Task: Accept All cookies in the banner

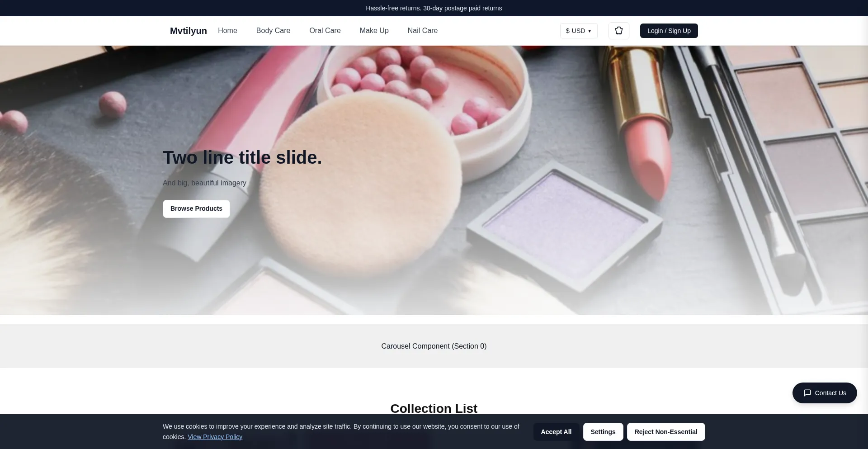Action: 556,431
